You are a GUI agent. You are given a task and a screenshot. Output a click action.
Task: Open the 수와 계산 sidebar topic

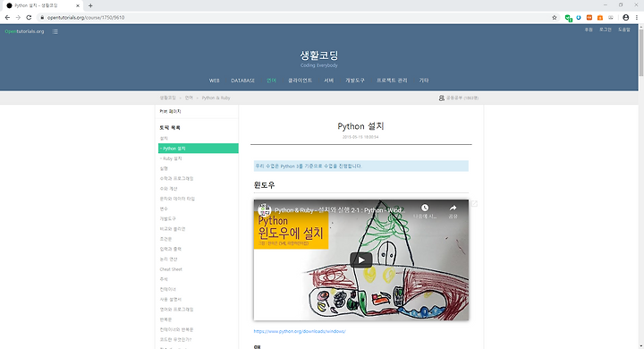coord(168,189)
